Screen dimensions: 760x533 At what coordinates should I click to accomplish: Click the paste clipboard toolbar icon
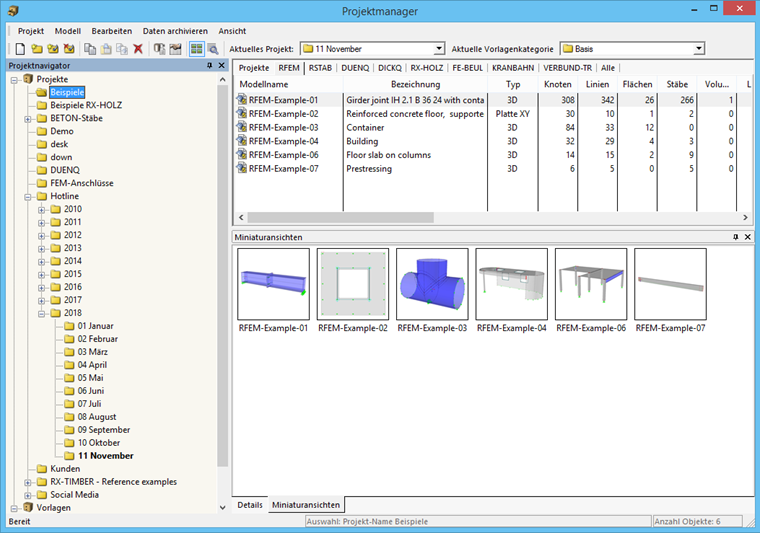click(x=106, y=49)
